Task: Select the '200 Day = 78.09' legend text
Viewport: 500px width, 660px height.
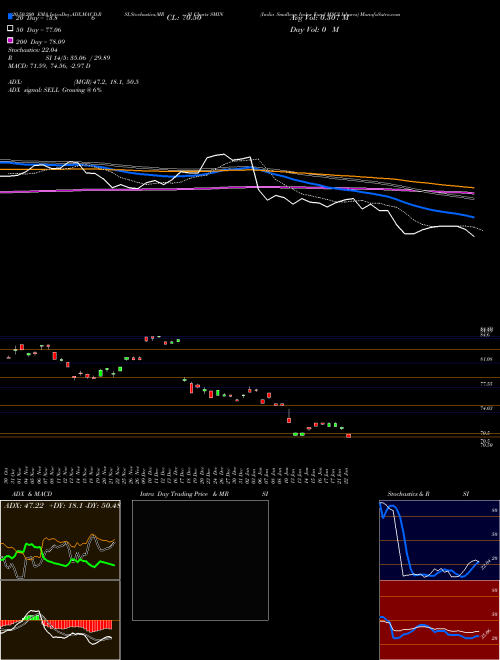Action: coord(40,42)
